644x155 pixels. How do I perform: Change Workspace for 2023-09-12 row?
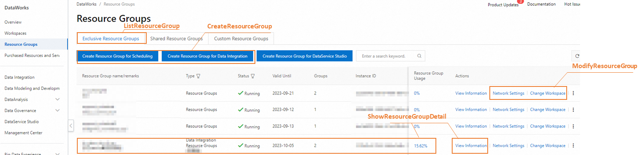pos(547,109)
